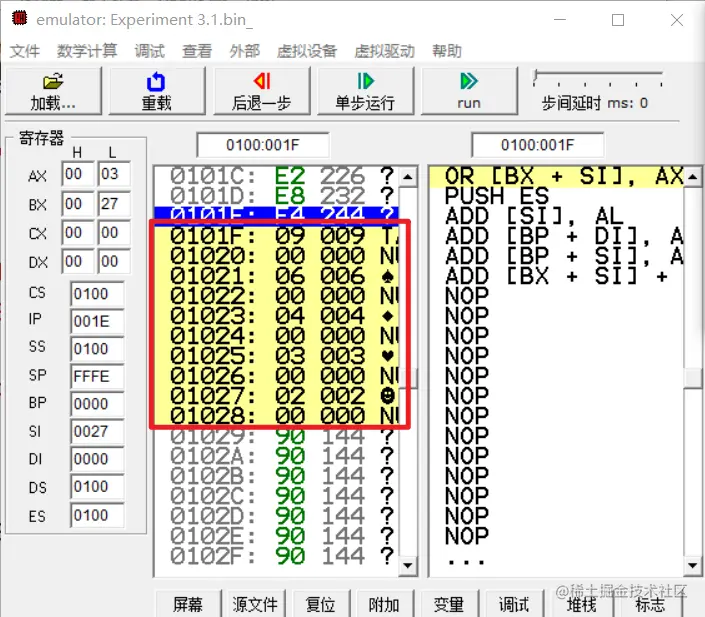705x617 pixels.
Task: Select the ADD [SI], AL instruction
Action: pyautogui.click(x=557, y=216)
